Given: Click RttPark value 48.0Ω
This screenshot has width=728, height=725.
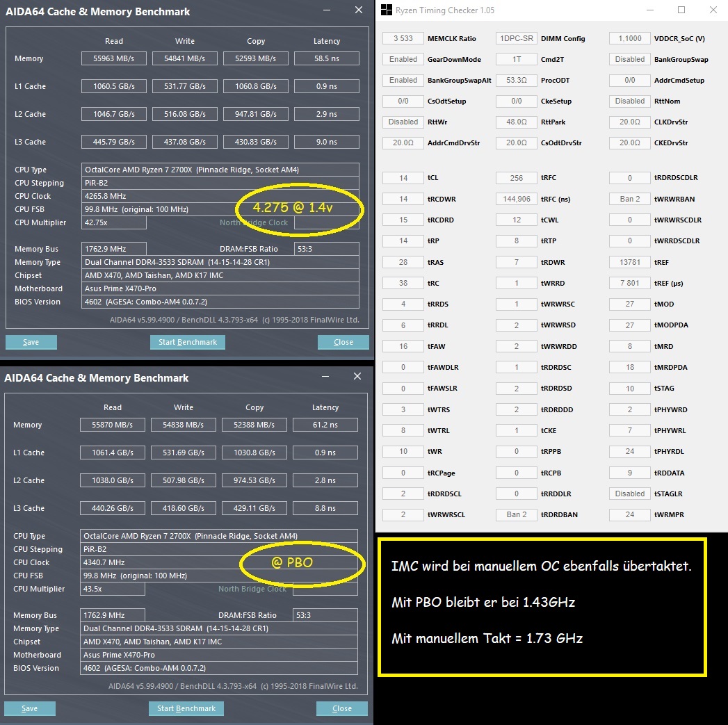Looking at the screenshot, I should point(517,122).
